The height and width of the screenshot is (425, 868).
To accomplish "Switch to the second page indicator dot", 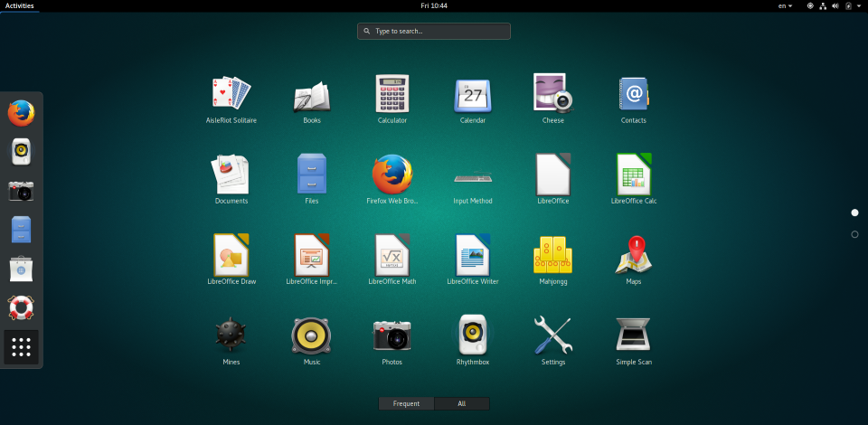I will point(854,234).
